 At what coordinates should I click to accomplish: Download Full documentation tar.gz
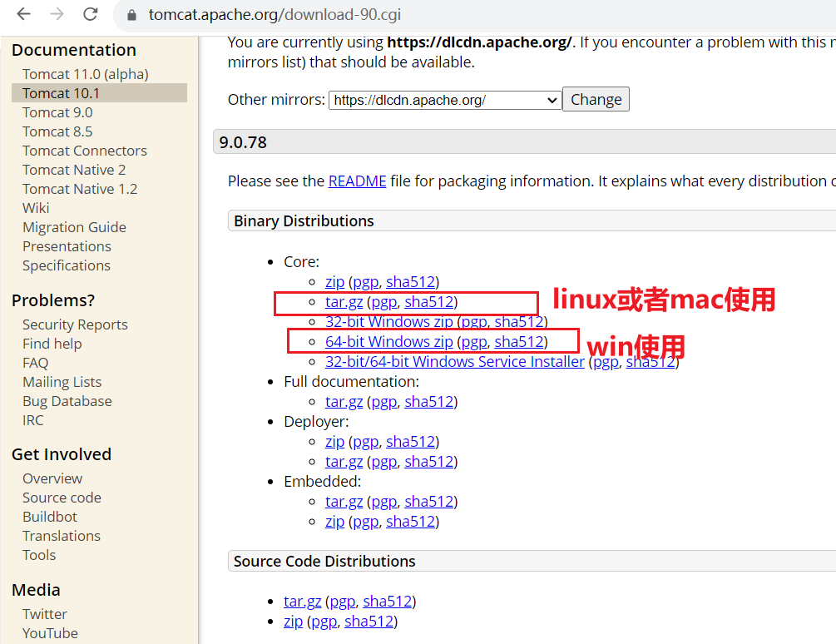click(344, 402)
